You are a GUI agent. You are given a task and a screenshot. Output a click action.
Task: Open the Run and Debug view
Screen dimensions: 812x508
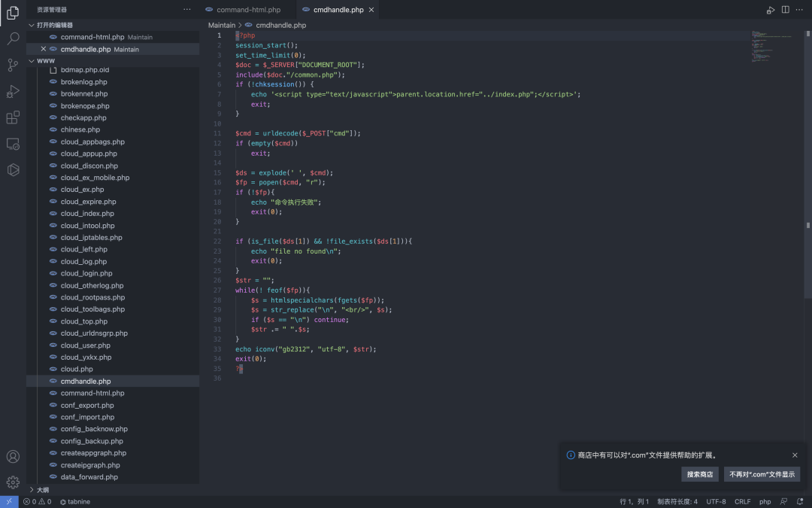pyautogui.click(x=13, y=91)
